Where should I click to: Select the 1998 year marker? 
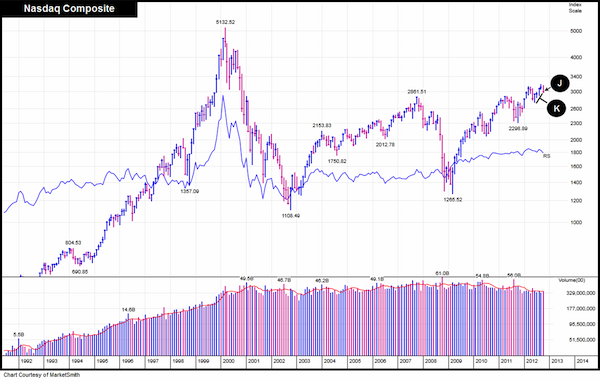click(178, 361)
